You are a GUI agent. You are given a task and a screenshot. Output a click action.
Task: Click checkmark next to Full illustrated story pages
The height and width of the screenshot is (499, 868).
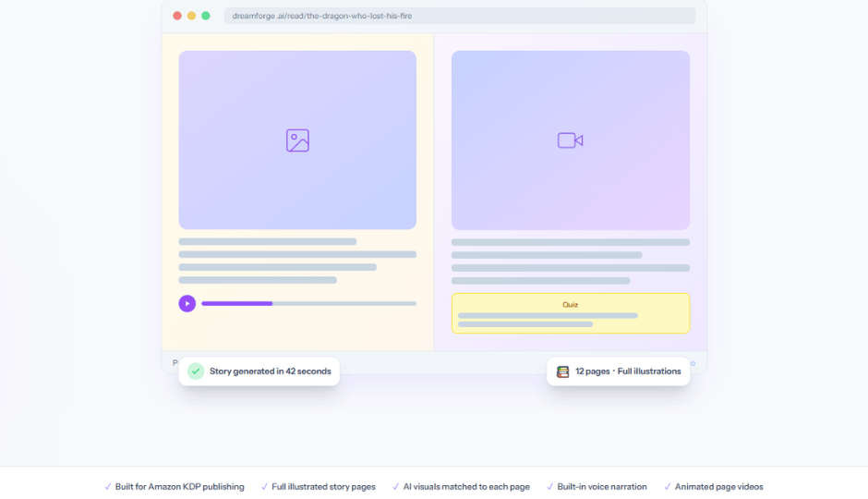(x=264, y=487)
